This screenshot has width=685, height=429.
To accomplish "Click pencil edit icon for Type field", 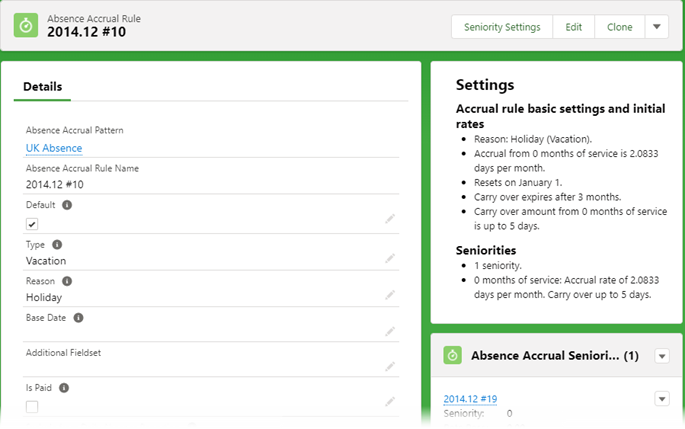I will [x=390, y=258].
